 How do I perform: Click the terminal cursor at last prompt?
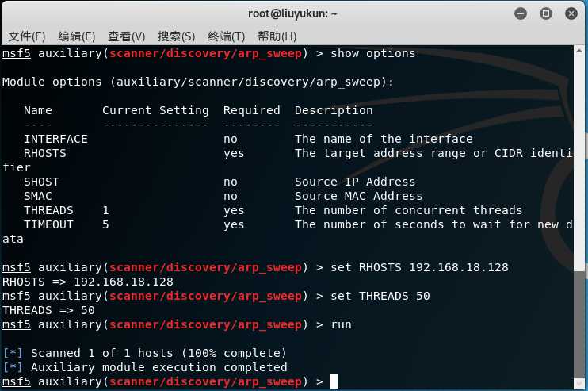(x=334, y=381)
